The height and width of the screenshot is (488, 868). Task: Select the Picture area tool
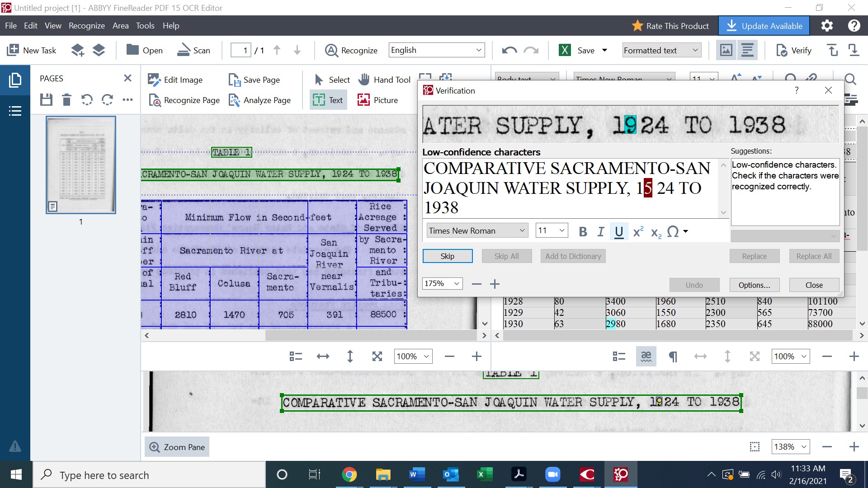point(378,100)
